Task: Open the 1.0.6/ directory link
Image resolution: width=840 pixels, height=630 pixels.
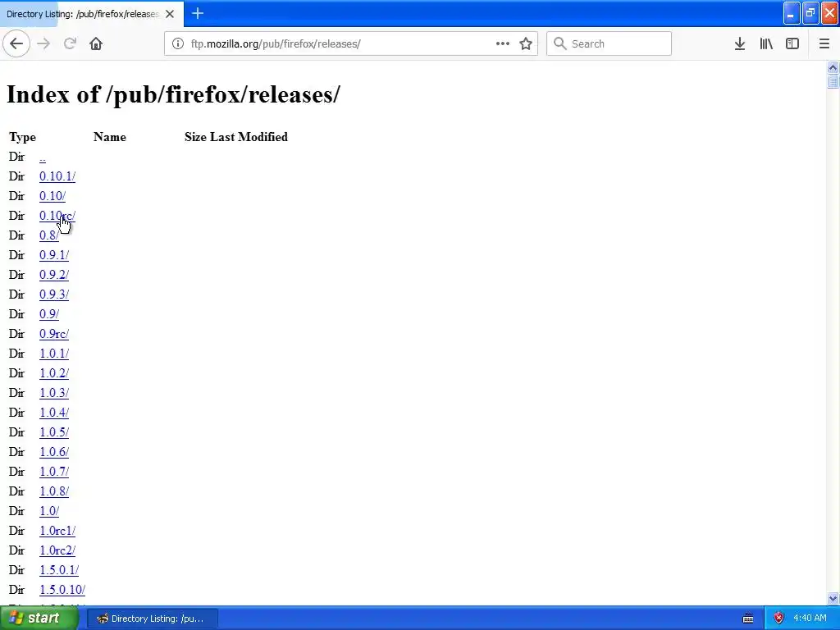Action: coord(54,452)
